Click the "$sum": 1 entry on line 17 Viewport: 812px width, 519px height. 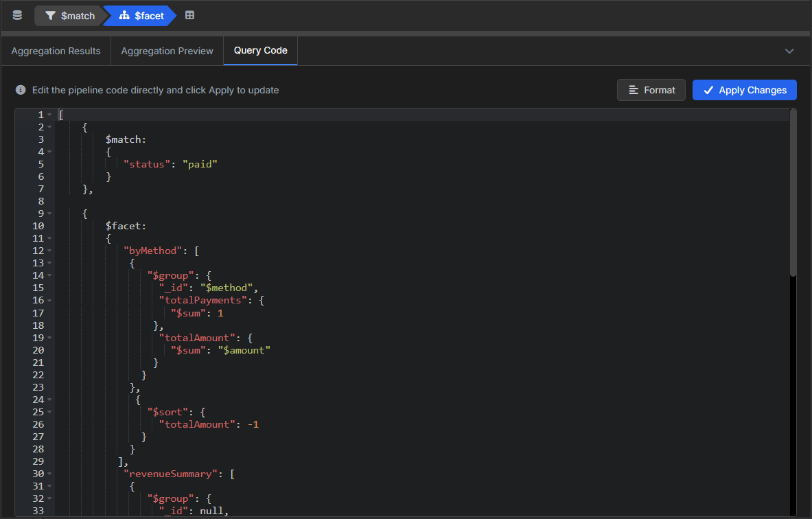[x=197, y=313]
